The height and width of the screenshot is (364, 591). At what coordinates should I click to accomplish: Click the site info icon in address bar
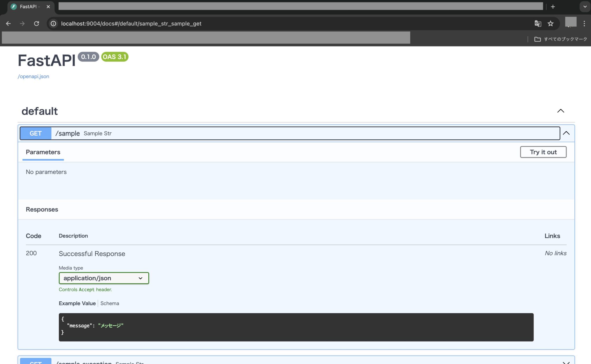click(53, 24)
